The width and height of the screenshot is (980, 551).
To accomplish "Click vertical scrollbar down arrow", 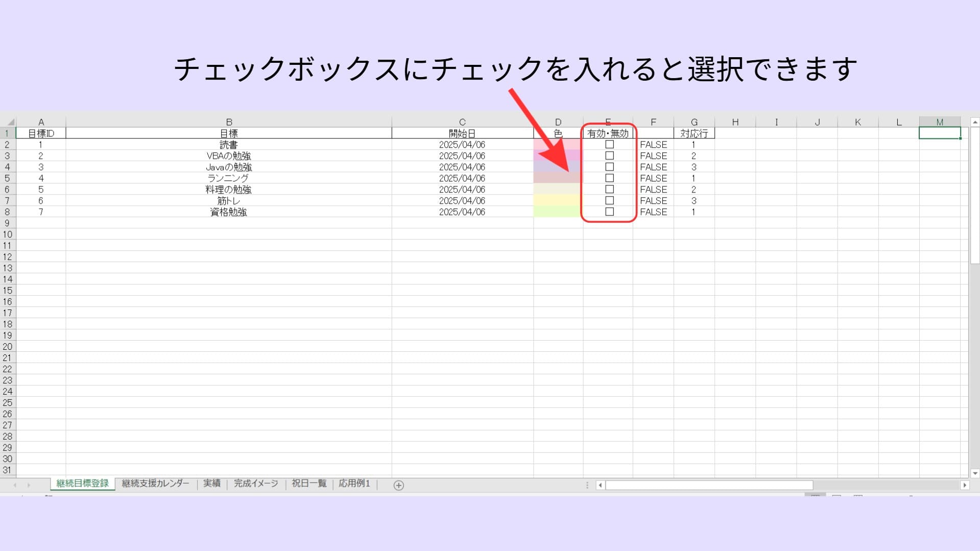I will point(975,473).
